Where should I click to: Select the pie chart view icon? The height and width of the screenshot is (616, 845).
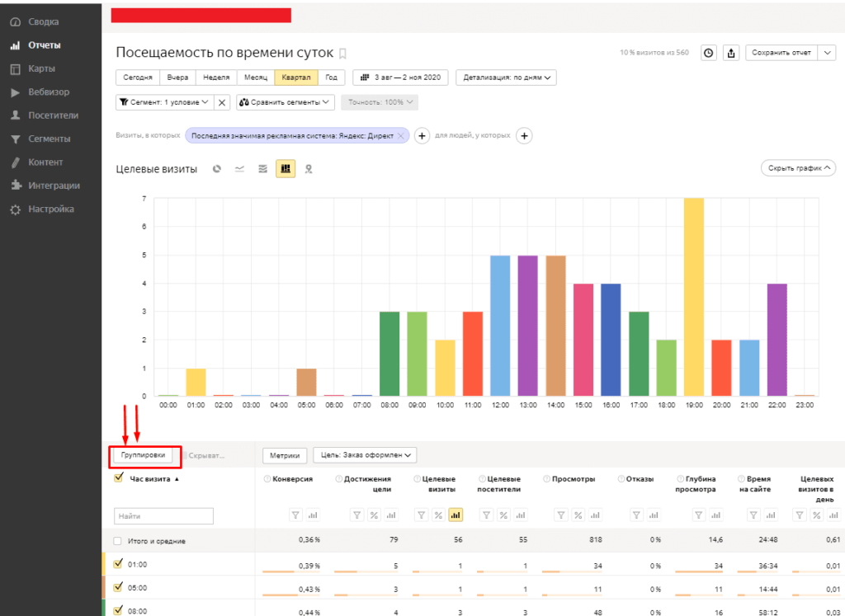pyautogui.click(x=216, y=169)
